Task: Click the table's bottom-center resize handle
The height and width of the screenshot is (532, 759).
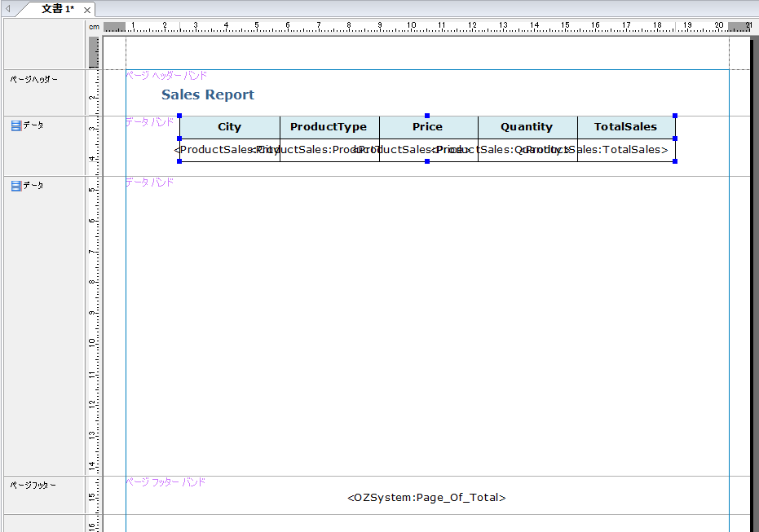Action: pos(427,161)
